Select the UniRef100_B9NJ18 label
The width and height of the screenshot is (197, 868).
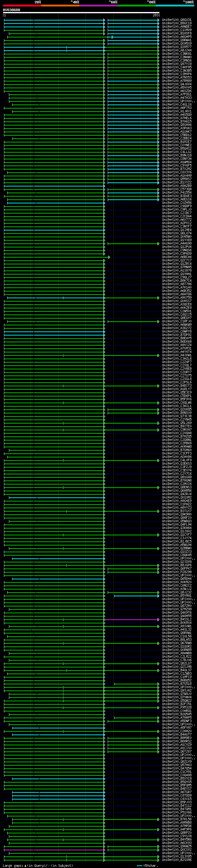coord(176,155)
